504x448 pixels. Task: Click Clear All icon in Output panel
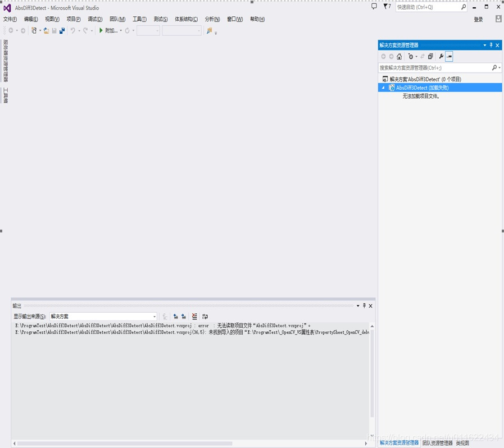(x=194, y=316)
